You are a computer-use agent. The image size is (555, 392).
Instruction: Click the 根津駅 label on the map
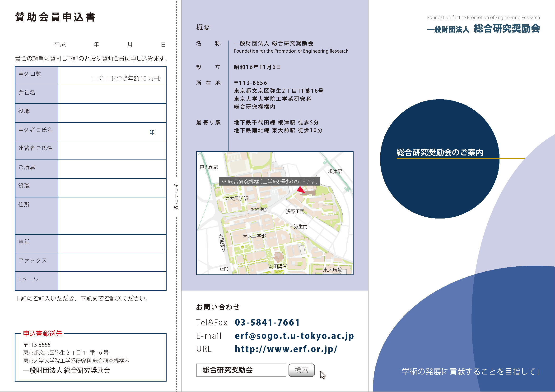coord(335,171)
